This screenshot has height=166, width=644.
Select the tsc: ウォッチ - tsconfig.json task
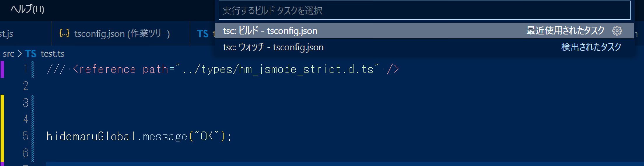273,47
